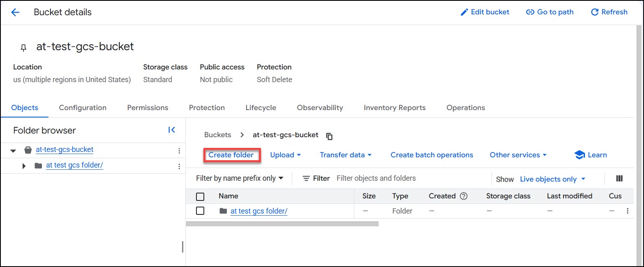644x267 pixels.
Task: Open the table row menu for at test gcs folder
Action: (x=628, y=211)
